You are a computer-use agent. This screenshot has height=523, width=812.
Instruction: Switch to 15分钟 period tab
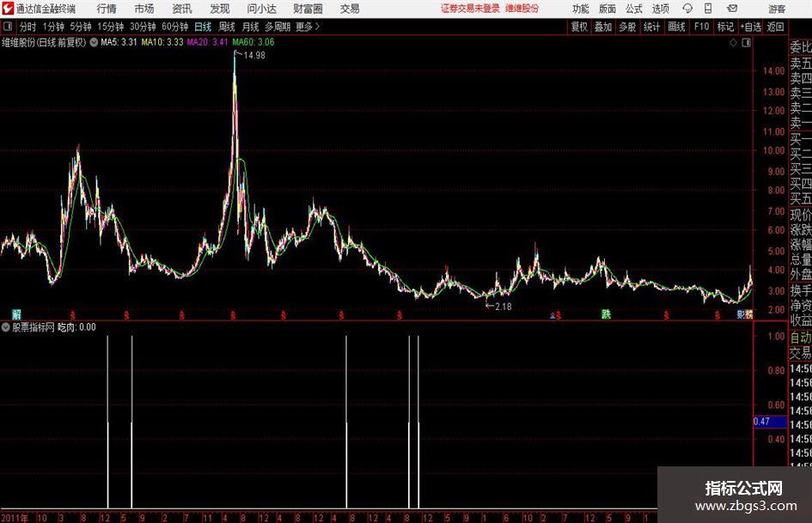(x=110, y=27)
